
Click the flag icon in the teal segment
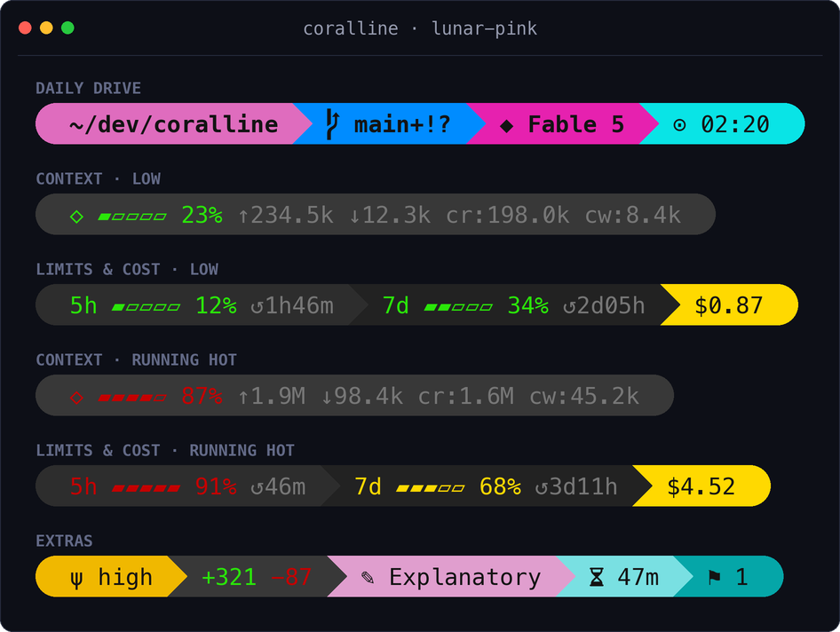(714, 577)
